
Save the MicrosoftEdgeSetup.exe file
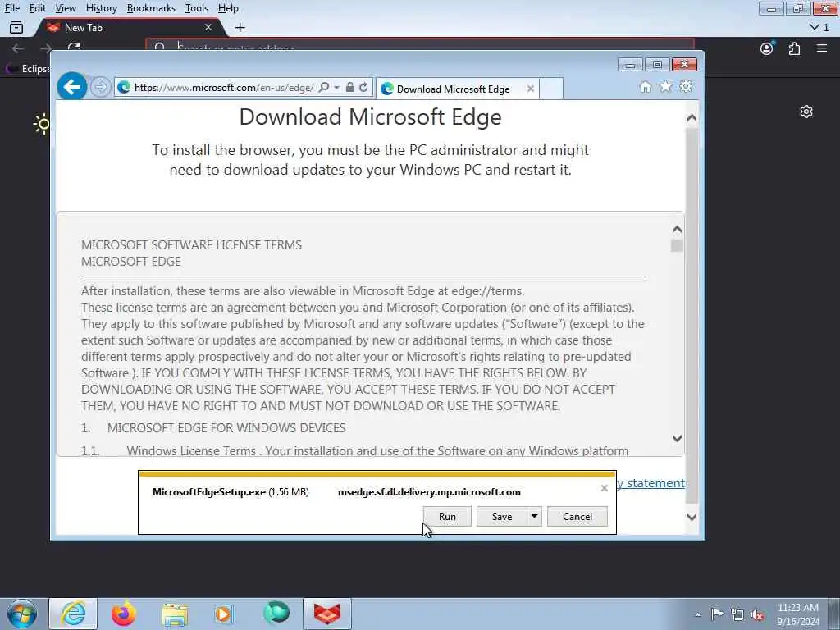(x=502, y=517)
